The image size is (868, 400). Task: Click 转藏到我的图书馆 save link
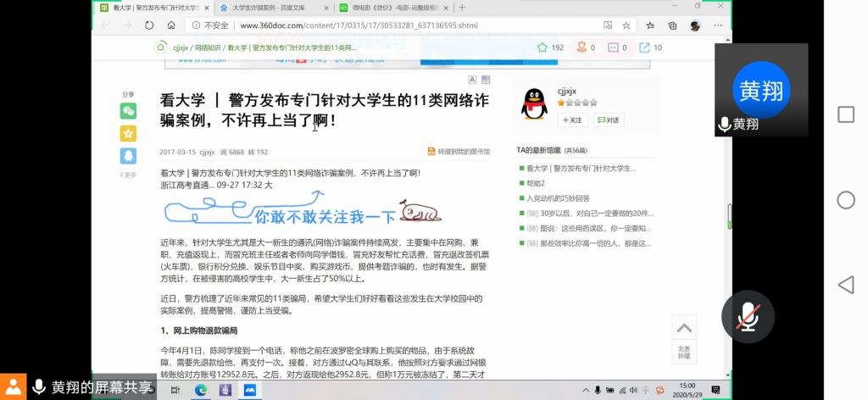[459, 152]
